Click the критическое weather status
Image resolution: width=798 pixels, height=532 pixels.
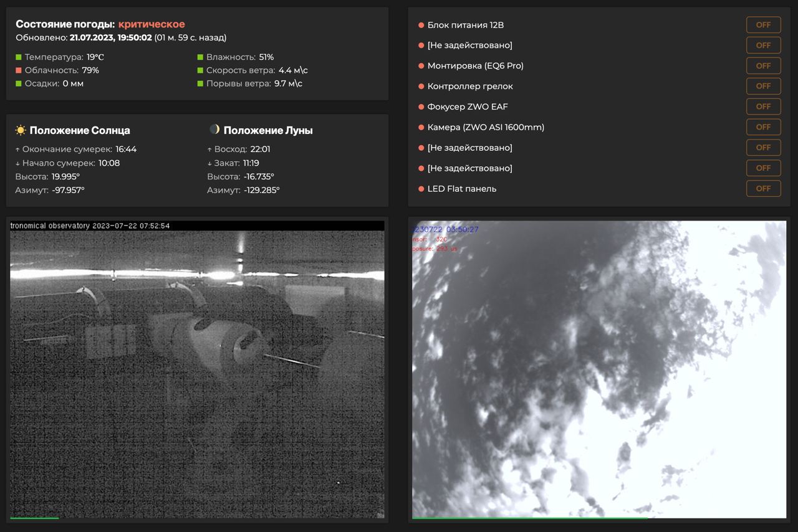pyautogui.click(x=151, y=24)
